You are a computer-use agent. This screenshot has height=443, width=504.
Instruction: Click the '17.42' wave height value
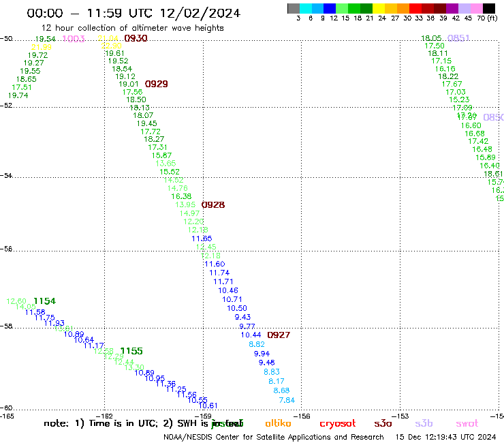click(478, 141)
